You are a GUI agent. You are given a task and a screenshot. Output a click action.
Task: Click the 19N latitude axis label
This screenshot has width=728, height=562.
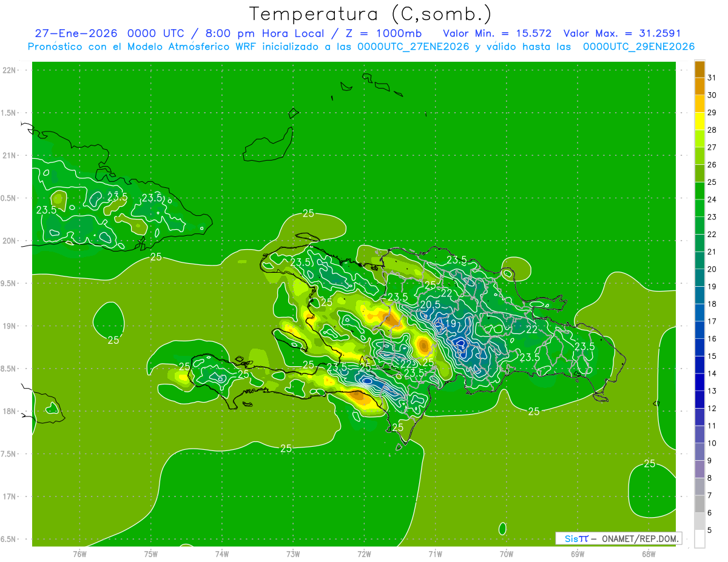click(x=10, y=326)
